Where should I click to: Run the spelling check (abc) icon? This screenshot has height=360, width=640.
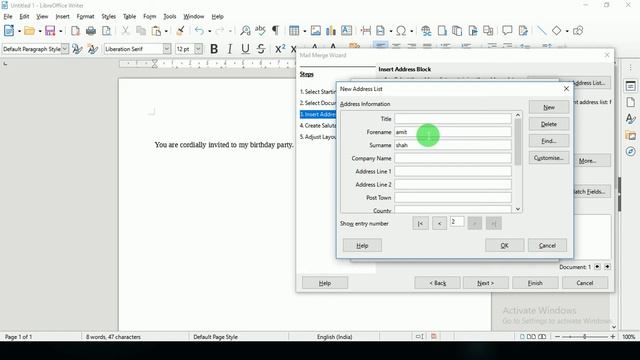pos(260,31)
